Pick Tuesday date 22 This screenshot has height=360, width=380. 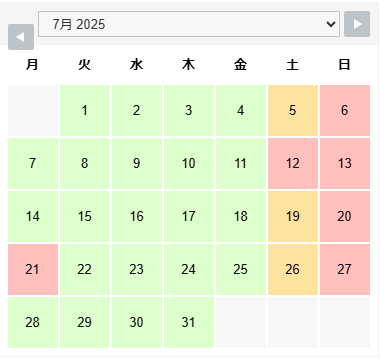click(x=85, y=269)
